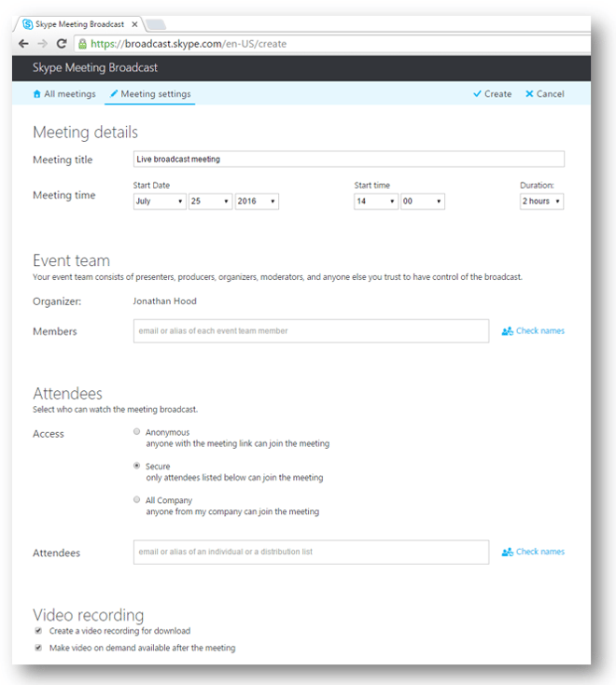Click people icon beside Members Check names

click(x=507, y=331)
